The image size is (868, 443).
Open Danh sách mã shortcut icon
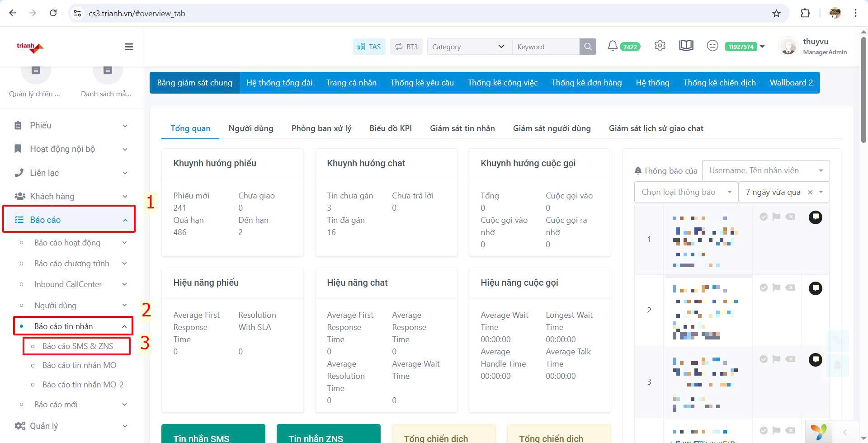[x=108, y=71]
